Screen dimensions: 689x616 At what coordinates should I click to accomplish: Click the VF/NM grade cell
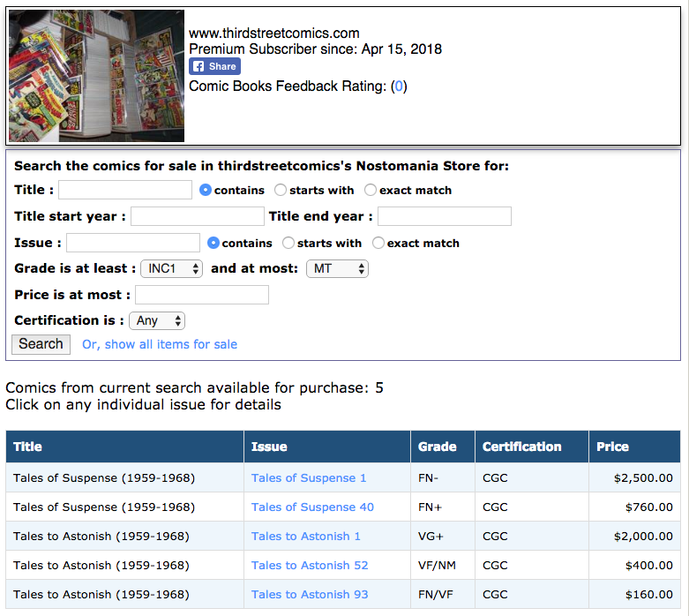[443, 565]
